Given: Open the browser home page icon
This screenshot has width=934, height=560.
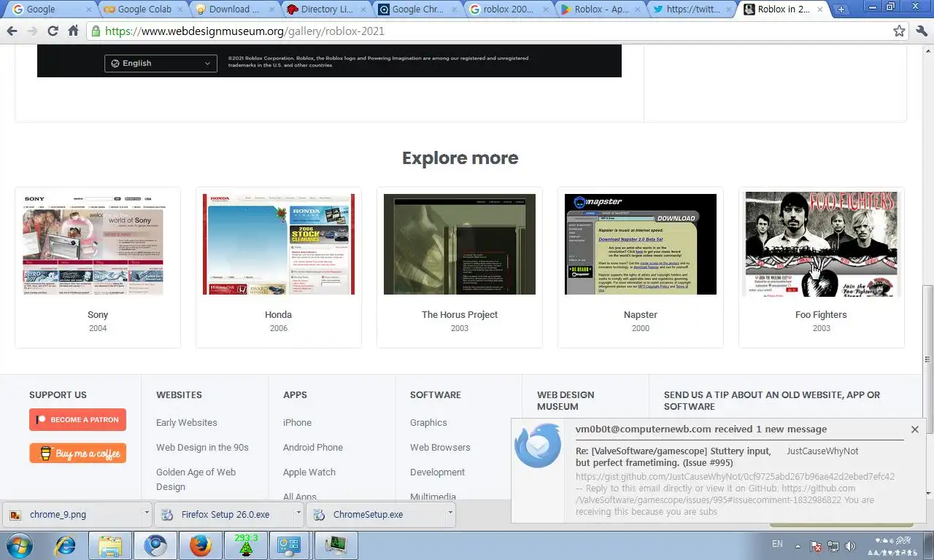Looking at the screenshot, I should 73,31.
